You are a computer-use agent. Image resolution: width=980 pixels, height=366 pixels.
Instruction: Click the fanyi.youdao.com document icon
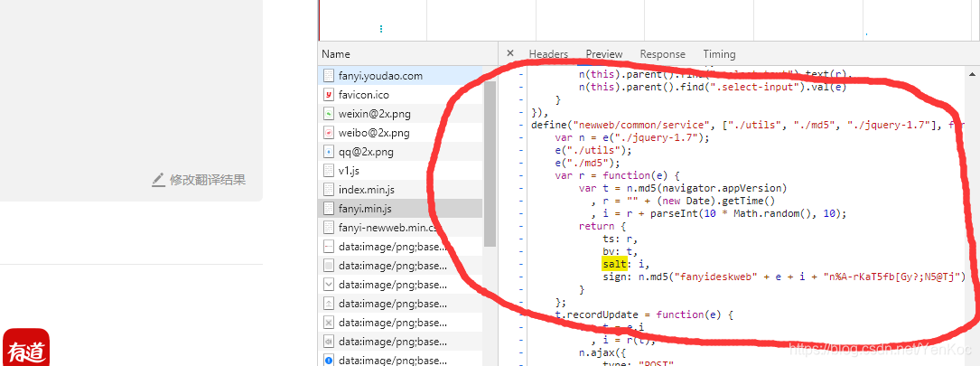point(329,76)
